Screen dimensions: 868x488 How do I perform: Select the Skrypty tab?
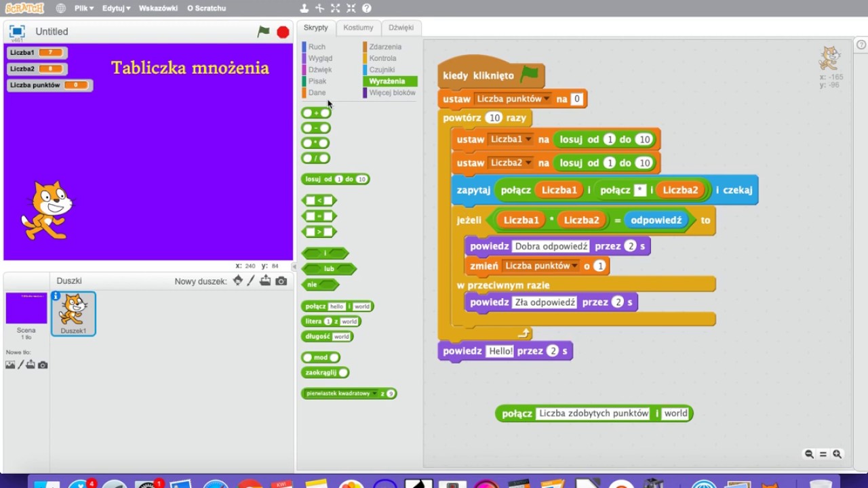point(316,28)
